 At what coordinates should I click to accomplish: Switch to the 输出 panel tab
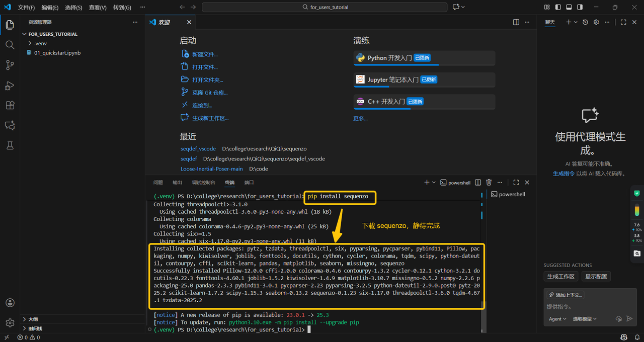coord(177,183)
